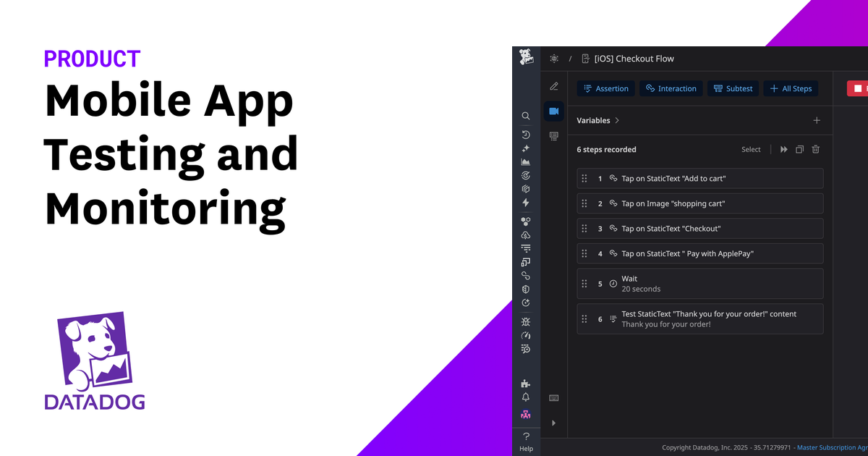Screen dimensions: 868x456
Task: Select the stacked hexagons icon in the sidebar
Action: (x=526, y=189)
